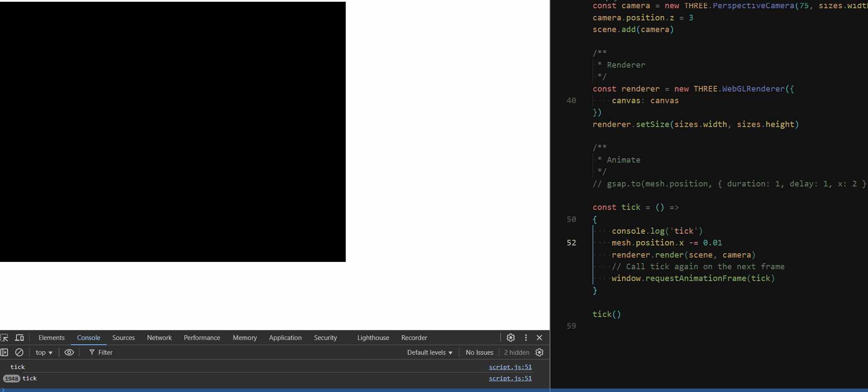Click the 'window.requestAnimationFrame(tick)' line
The width and height of the screenshot is (868, 392).
point(693,278)
